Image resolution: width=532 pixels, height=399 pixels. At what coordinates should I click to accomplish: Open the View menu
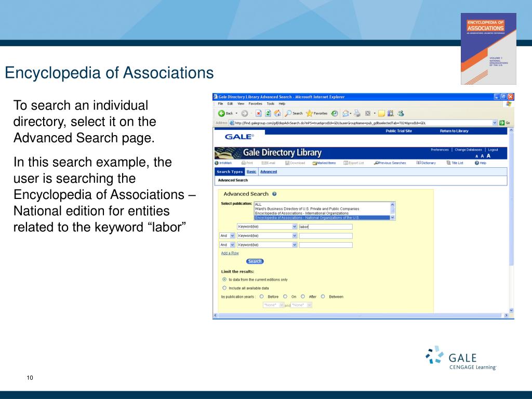coord(241,104)
